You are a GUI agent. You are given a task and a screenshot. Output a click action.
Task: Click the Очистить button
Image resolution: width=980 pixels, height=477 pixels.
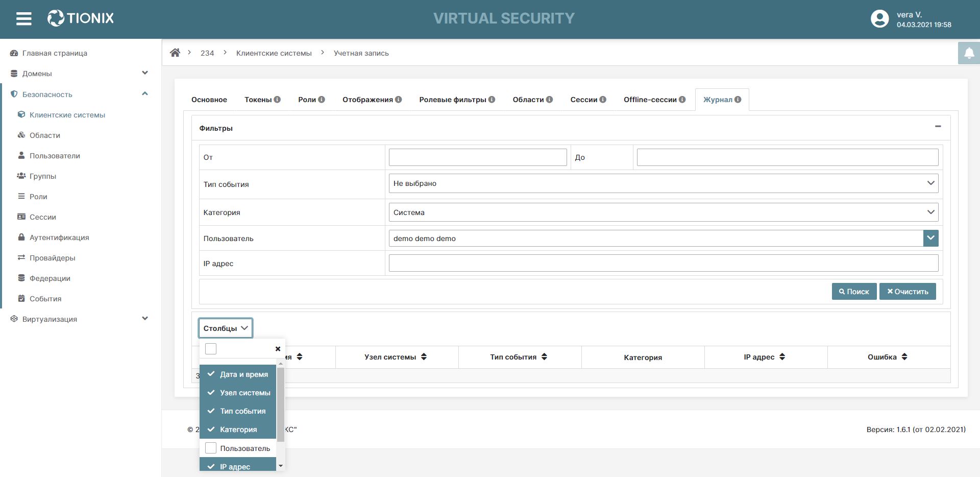[x=907, y=292]
